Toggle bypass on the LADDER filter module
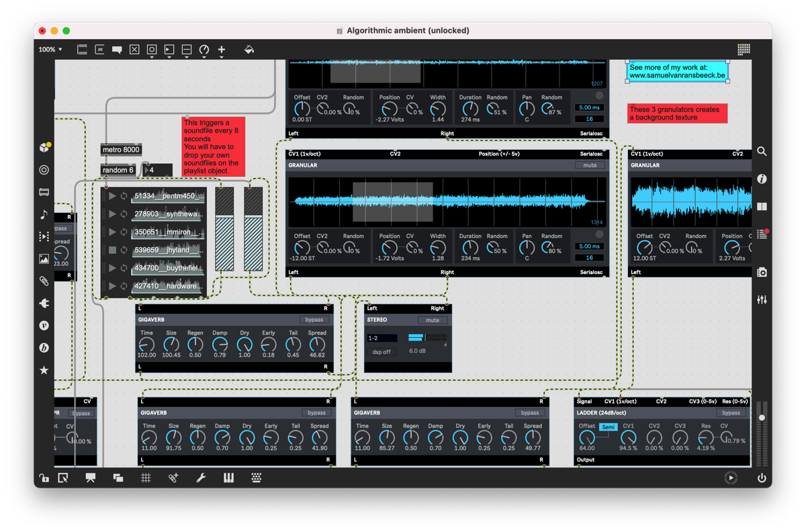 coord(731,413)
